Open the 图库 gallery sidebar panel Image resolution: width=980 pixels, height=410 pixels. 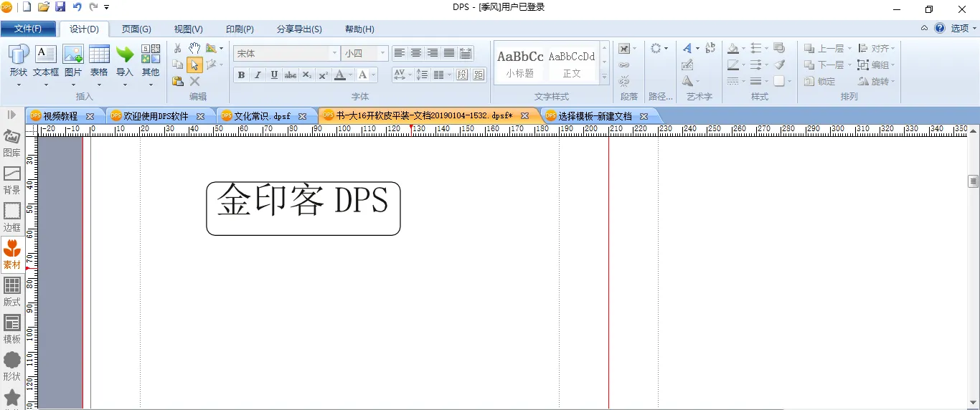point(12,143)
